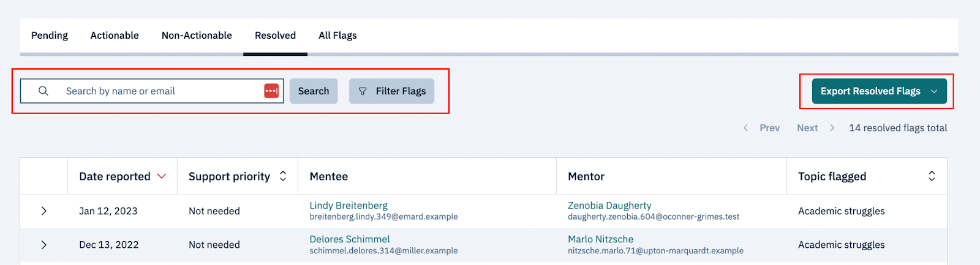Viewport: 980px width, 265px height.
Task: Click the Search button
Action: (x=314, y=91)
